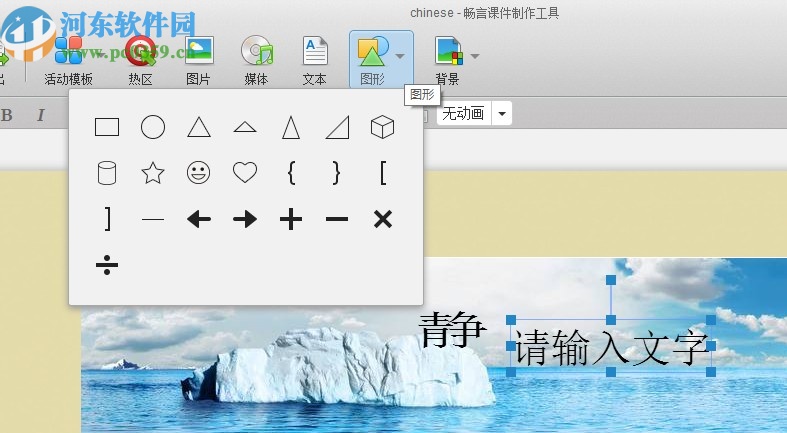Expand the 背景 dropdown arrow
Viewport: 787px width, 433px height.
[x=475, y=56]
